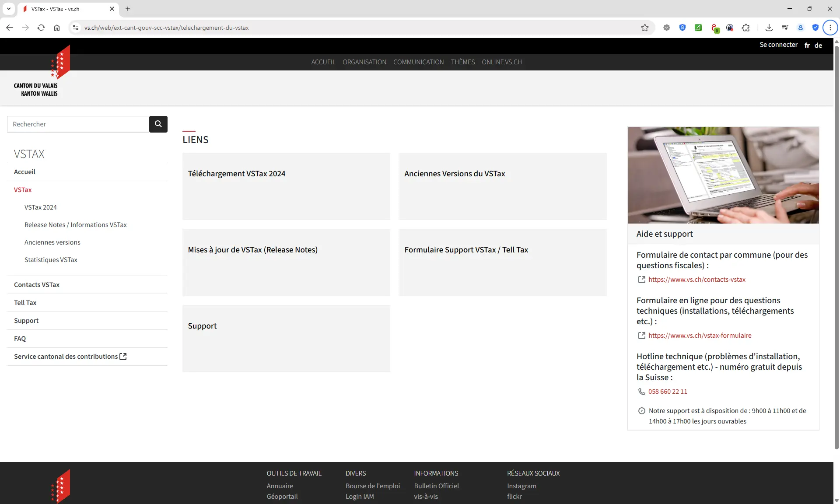
Task: Open THÈMES navigation menu
Action: pos(462,62)
